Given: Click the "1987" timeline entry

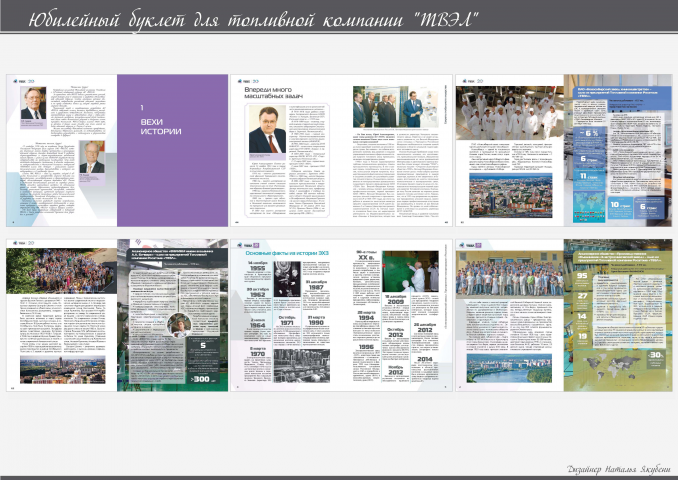Looking at the screenshot, I should (316, 287).
